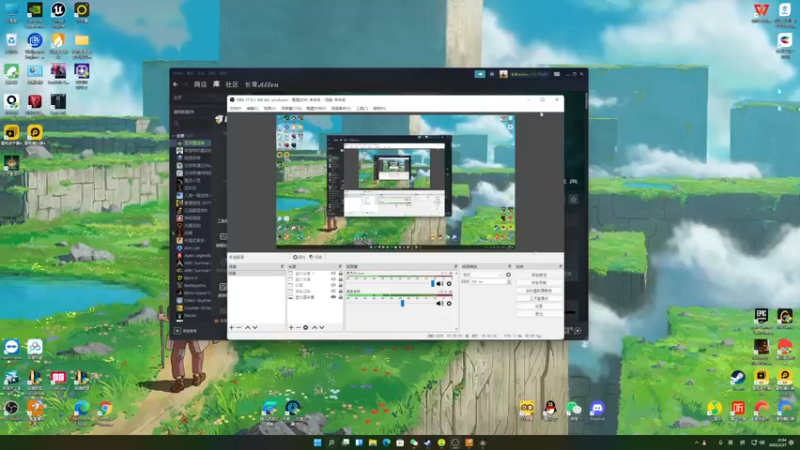Open Steam profile avatar
Screen dimensions: 800x450
coord(503,74)
